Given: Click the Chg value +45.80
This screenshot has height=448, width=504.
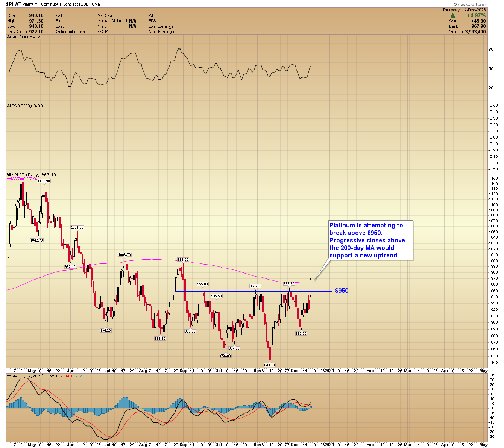Looking at the screenshot, I should coord(479,21).
